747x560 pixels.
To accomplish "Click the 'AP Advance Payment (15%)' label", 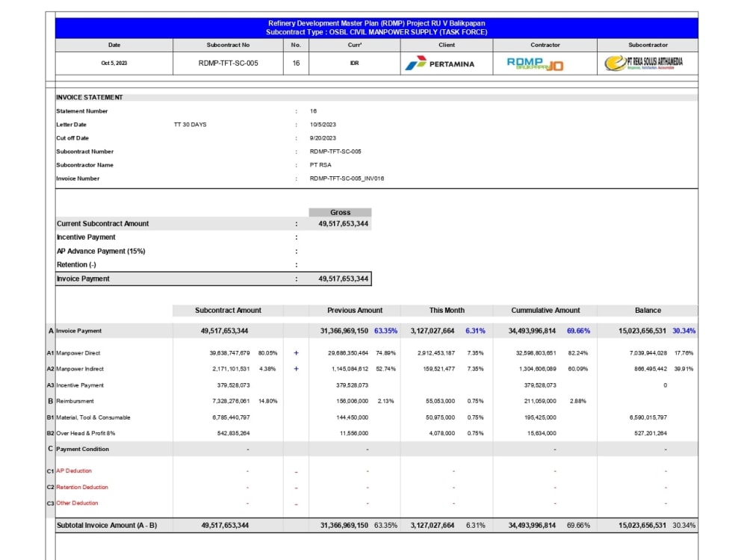I will [x=101, y=251].
